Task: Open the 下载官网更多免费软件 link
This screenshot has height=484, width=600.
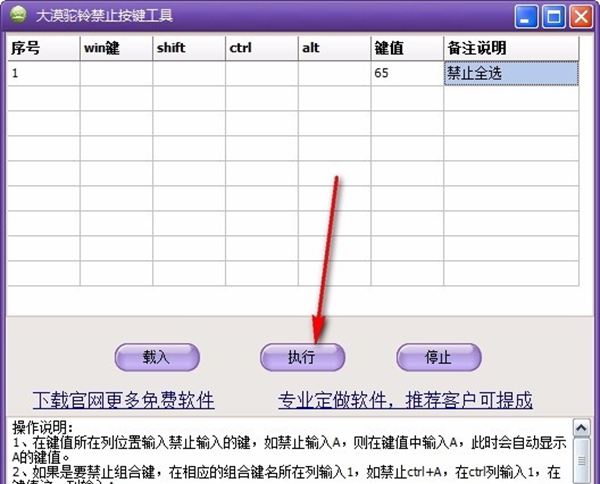Action: tap(124, 400)
